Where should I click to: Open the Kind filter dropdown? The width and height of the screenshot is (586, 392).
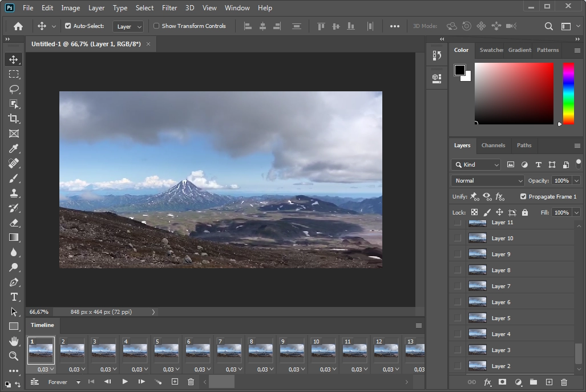[x=476, y=164]
